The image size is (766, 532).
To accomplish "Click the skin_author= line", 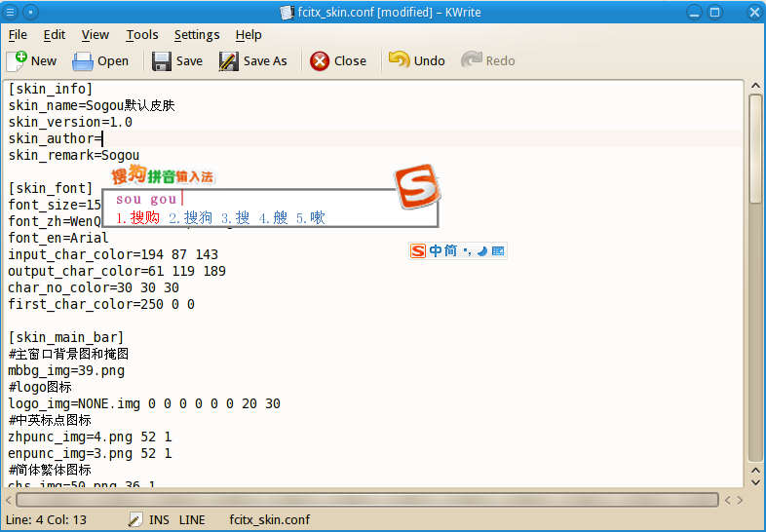I will [x=56, y=138].
